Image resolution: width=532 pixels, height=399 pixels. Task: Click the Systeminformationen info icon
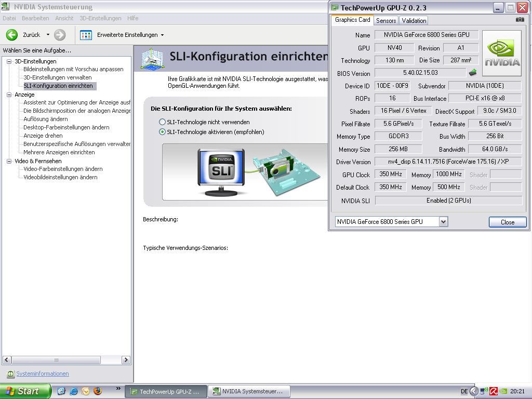(10, 374)
